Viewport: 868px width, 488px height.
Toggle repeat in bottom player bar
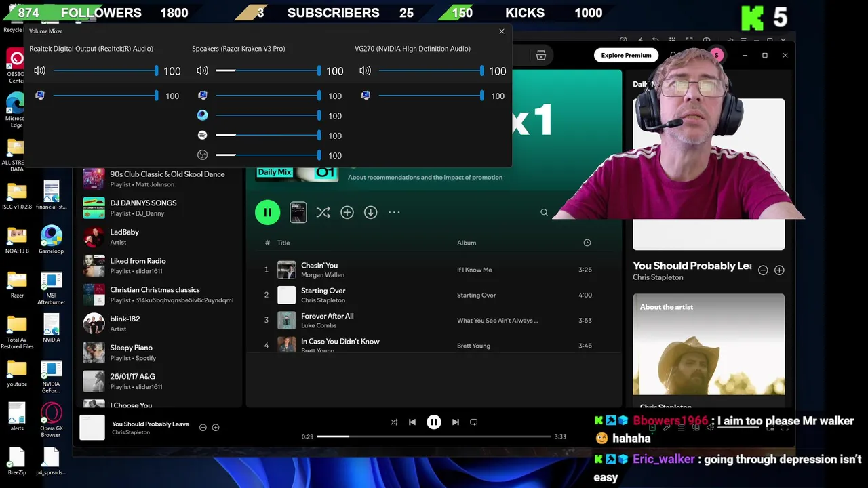click(x=474, y=422)
